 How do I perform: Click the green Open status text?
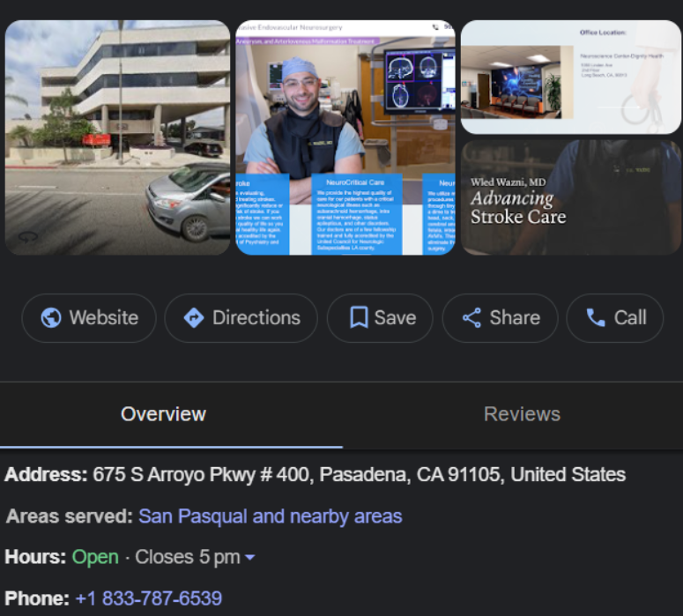pos(95,558)
